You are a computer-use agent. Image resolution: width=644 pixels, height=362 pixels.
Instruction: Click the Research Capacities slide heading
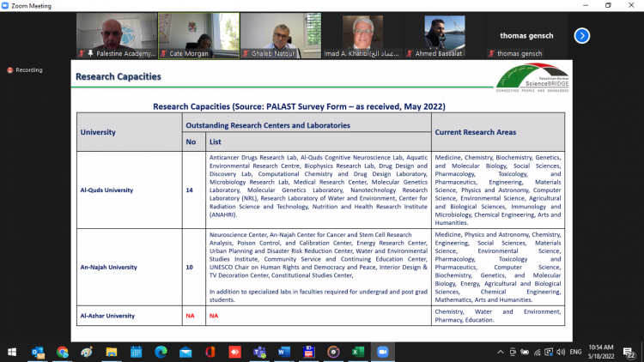(118, 76)
